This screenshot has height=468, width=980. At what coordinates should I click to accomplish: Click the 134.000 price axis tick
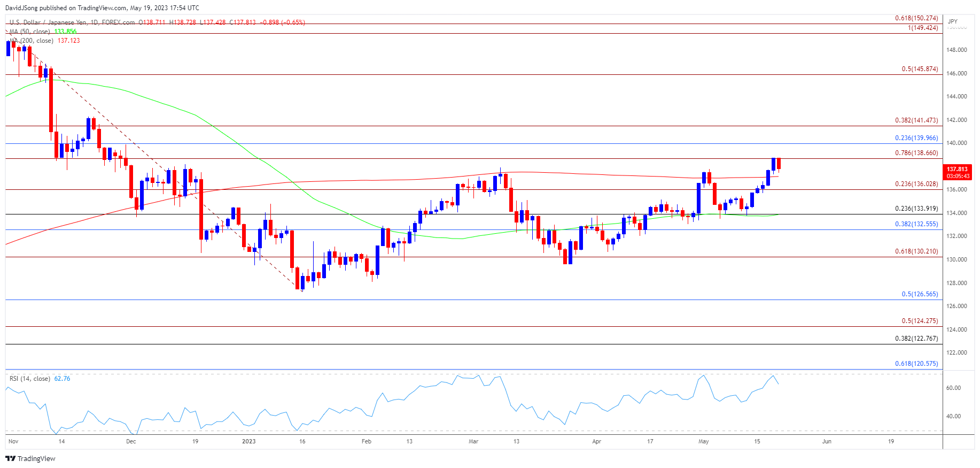coord(956,213)
